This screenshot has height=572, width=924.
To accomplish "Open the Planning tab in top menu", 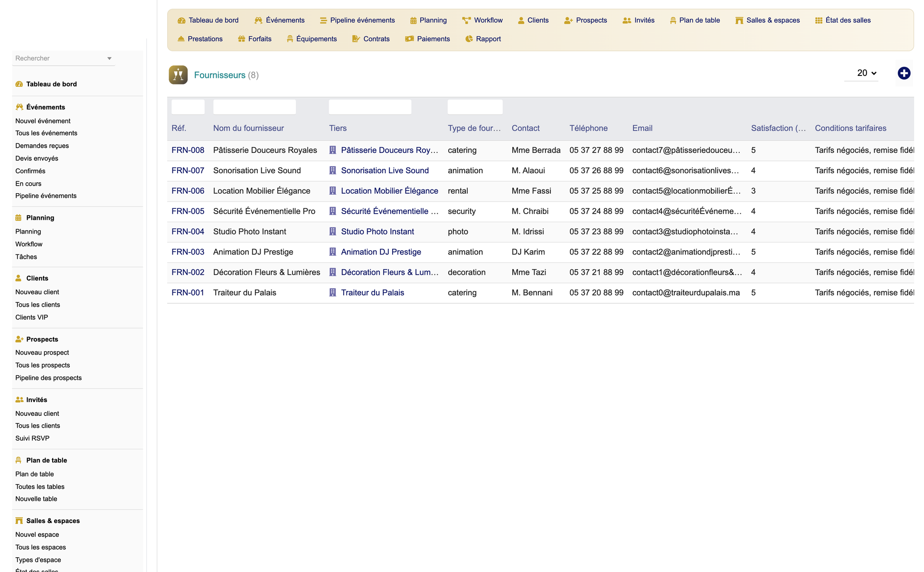I will click(428, 20).
